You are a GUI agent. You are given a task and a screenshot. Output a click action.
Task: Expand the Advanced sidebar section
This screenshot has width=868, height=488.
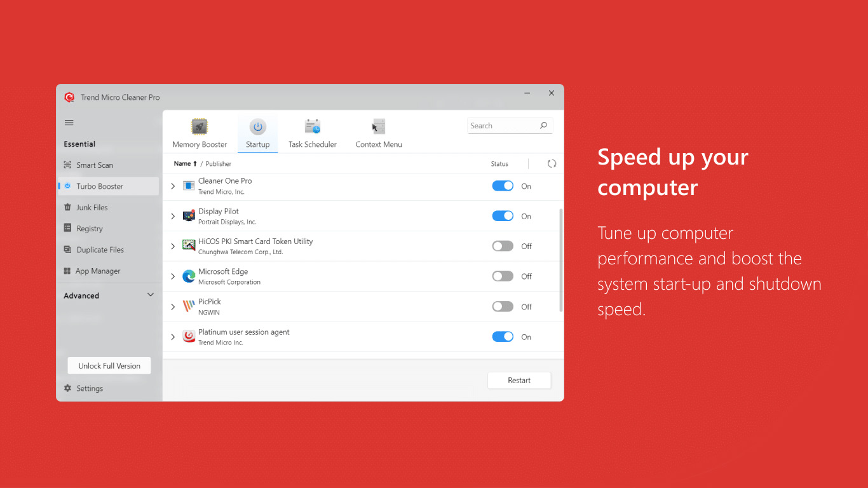pyautogui.click(x=151, y=295)
